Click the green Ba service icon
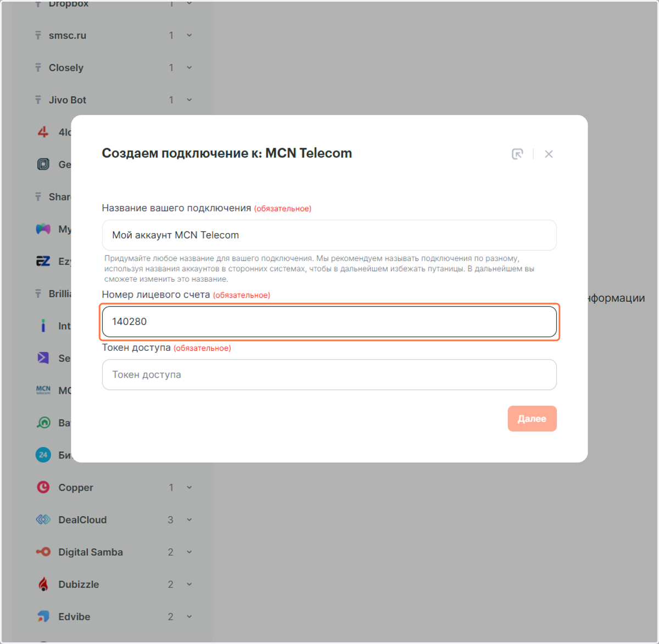The width and height of the screenshot is (659, 644). [43, 423]
